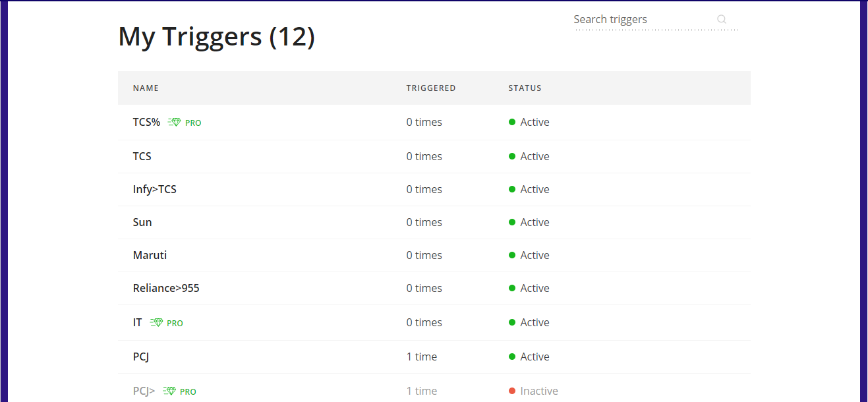Click the PRO label next to IT
Viewport: 868px width, 402px height.
pyautogui.click(x=175, y=324)
